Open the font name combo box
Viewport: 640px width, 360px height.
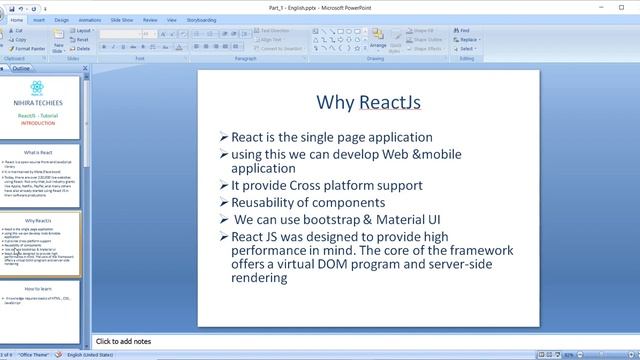[x=120, y=34]
